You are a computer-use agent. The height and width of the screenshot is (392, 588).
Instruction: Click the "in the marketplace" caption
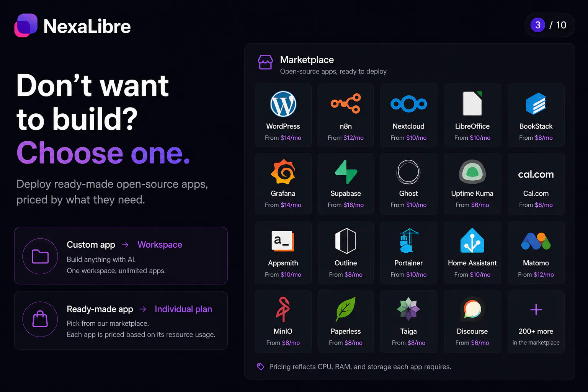pyautogui.click(x=536, y=343)
